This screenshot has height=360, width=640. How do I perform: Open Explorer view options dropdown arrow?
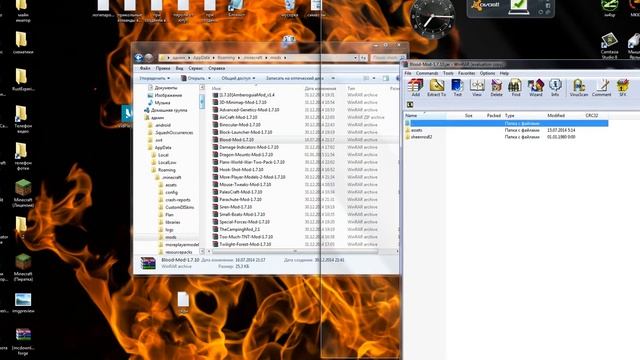pyautogui.click(x=374, y=78)
